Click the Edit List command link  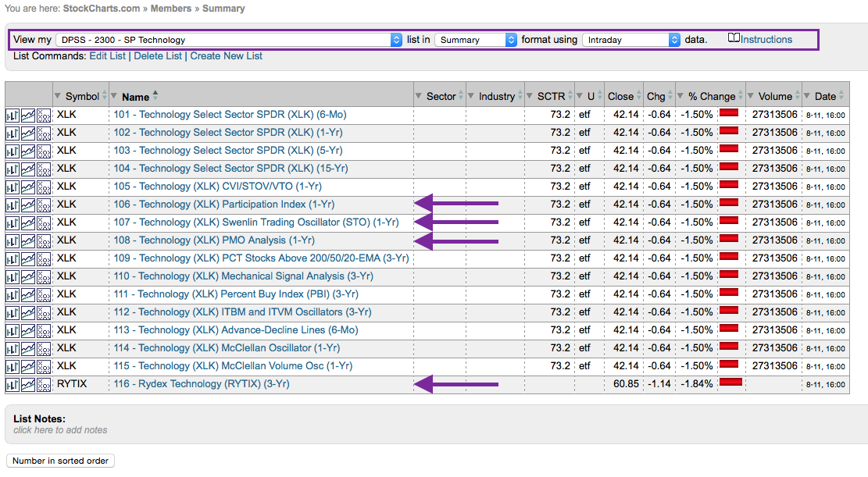pyautogui.click(x=108, y=56)
